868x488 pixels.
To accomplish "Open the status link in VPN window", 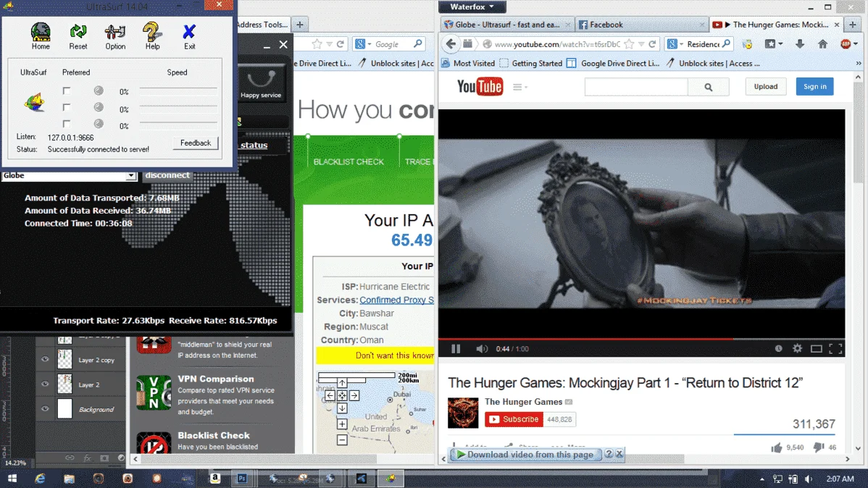I will tap(254, 145).
